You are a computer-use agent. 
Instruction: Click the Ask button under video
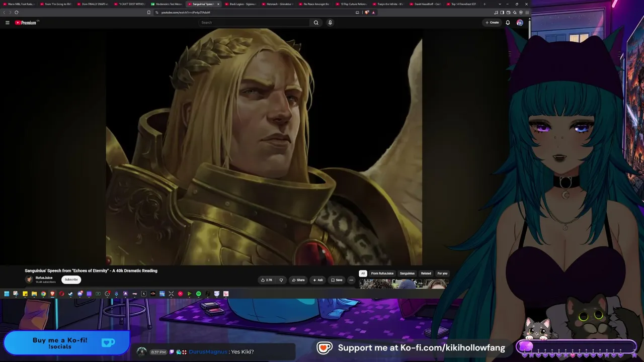tap(317, 280)
